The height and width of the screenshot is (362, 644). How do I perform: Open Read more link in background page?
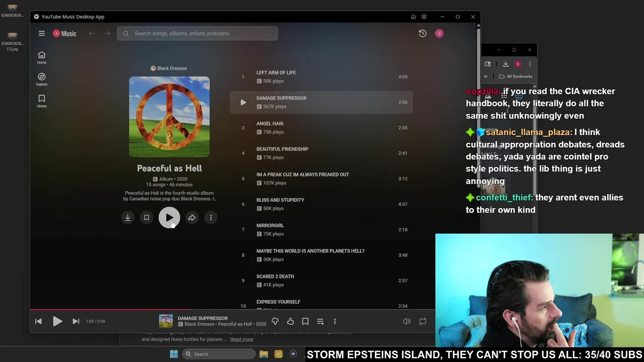point(242,339)
